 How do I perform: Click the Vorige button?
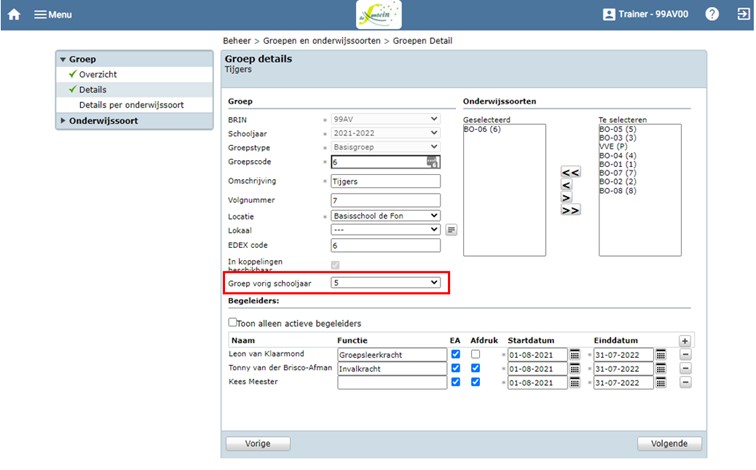[x=258, y=443]
